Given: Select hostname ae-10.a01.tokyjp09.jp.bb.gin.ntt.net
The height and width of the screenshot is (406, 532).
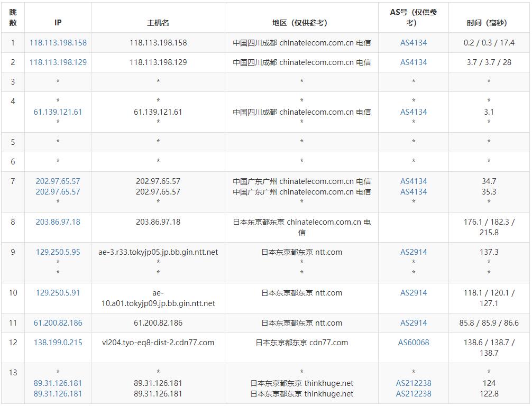Looking at the screenshot, I should pyautogui.click(x=158, y=298).
